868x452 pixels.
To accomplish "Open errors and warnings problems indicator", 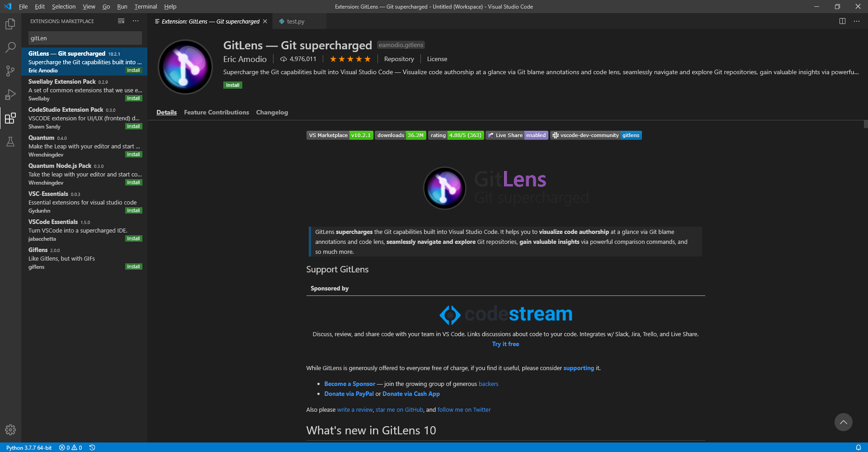I will (71, 447).
